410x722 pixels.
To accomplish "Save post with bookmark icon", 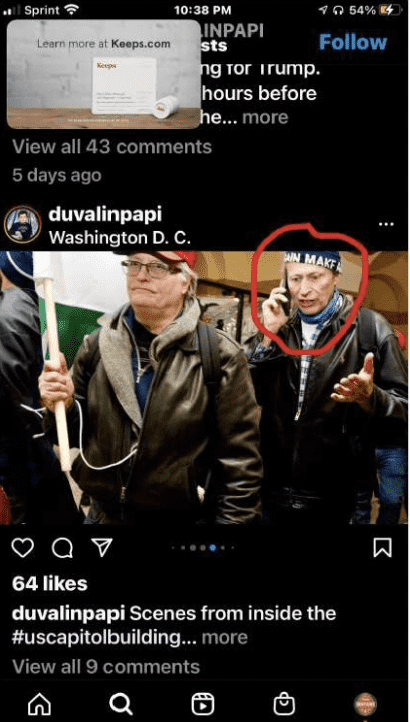I will click(382, 547).
